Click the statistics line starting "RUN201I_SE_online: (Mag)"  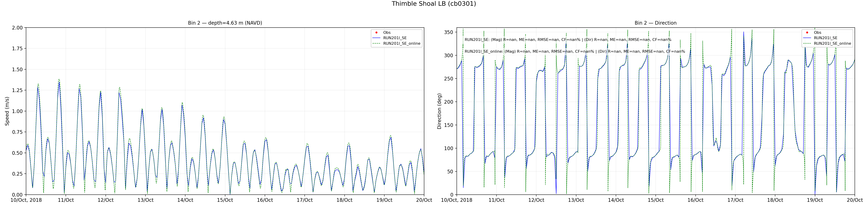coord(575,51)
